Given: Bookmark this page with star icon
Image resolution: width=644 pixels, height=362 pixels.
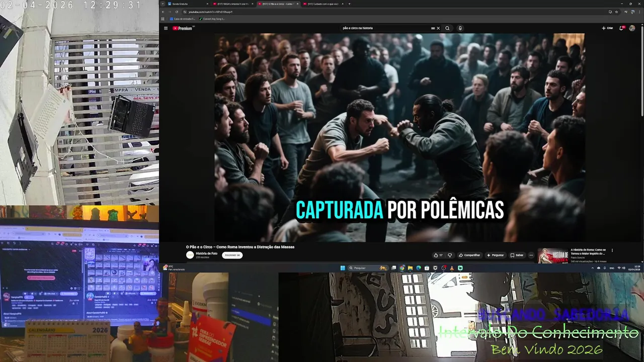Looking at the screenshot, I should [616, 12].
